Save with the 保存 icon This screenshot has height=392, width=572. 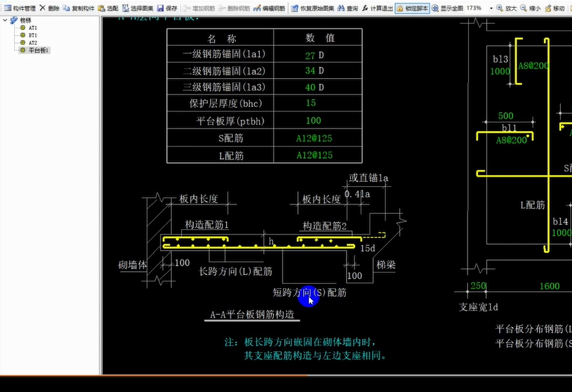click(x=167, y=8)
